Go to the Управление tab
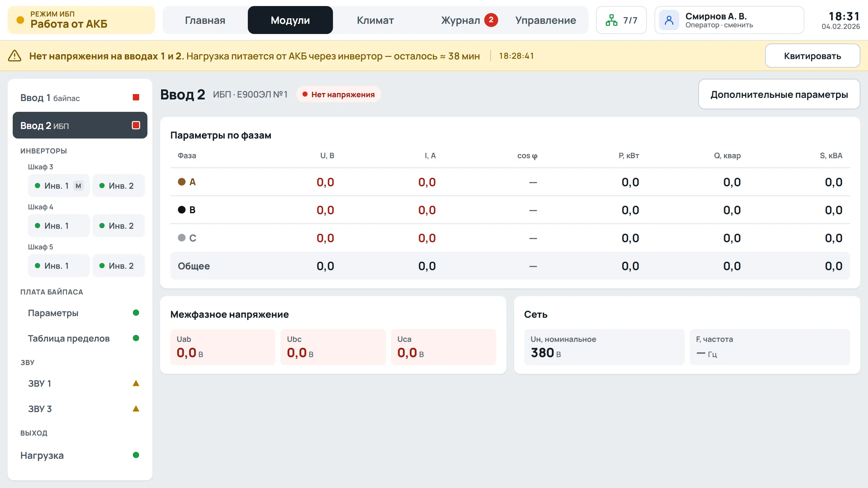Image resolution: width=868 pixels, height=488 pixels. [546, 20]
